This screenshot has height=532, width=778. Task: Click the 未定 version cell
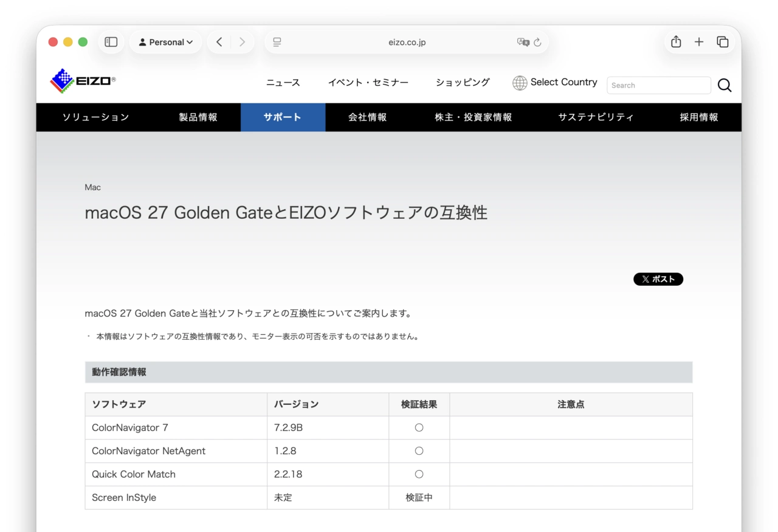pyautogui.click(x=328, y=497)
